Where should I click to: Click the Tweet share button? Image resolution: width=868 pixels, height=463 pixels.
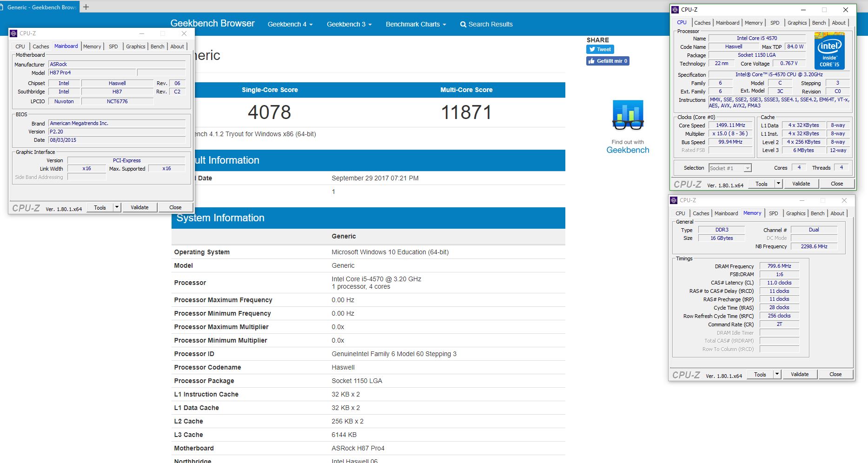(x=600, y=49)
